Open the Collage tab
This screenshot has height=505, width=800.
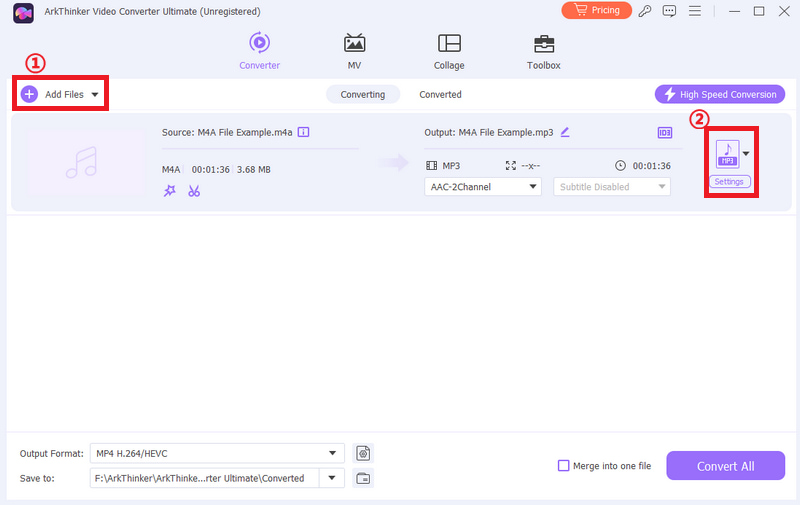point(449,51)
